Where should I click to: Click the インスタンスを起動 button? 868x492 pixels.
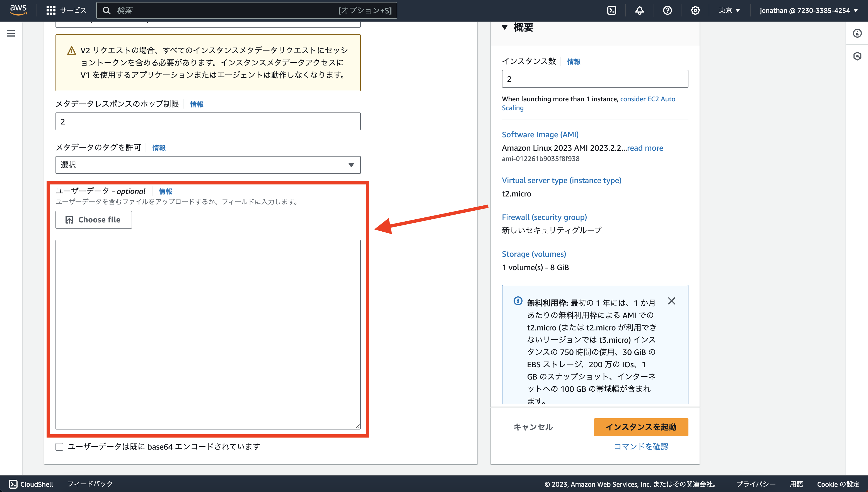coord(640,427)
